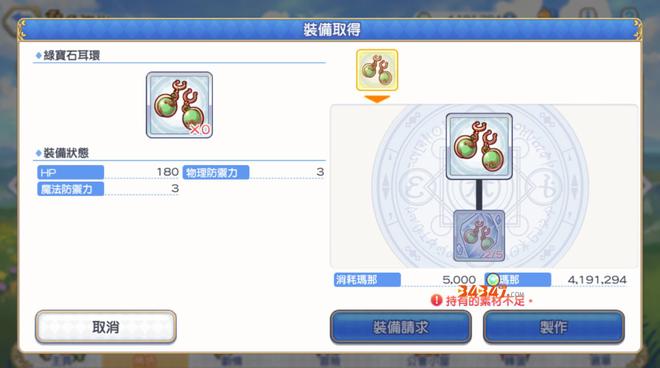Screen dimensions: 660x368
Task: Click the earring icon in crafting tree
Action: (x=479, y=147)
